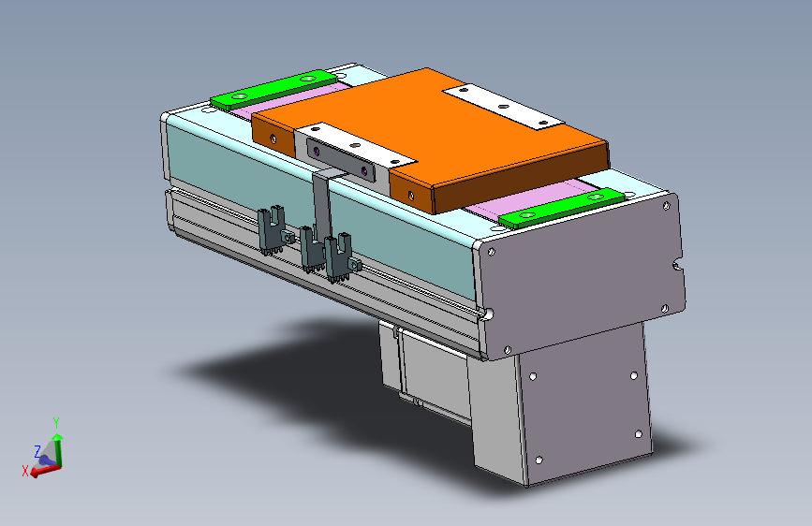Image resolution: width=812 pixels, height=526 pixels.
Task: Select the green bracket at the upper left end
Action: [273, 90]
